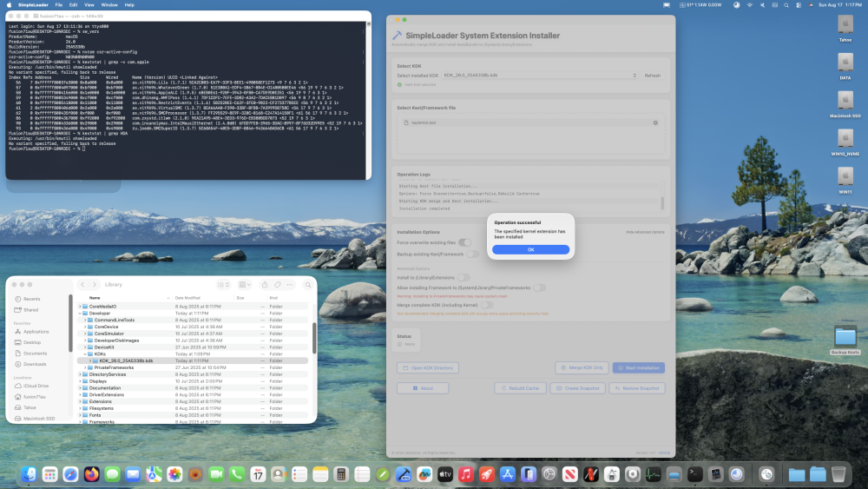Expand the KDK_26.0_25A5338b.kdk folder

point(90,361)
